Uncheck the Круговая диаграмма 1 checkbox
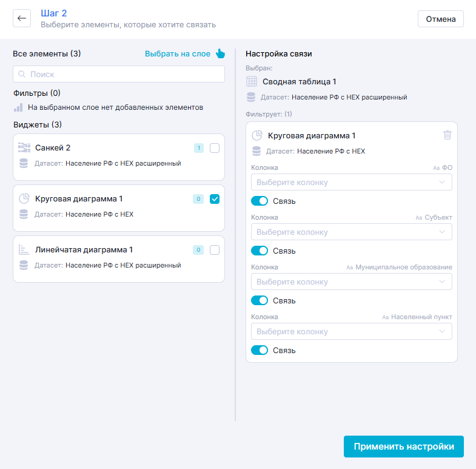The height and width of the screenshot is (469, 476). [x=214, y=199]
